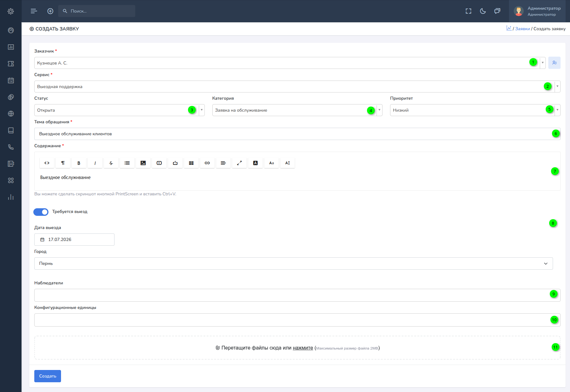Open the Город dropdown showing Пермь
This screenshot has width=570, height=392.
click(293, 263)
